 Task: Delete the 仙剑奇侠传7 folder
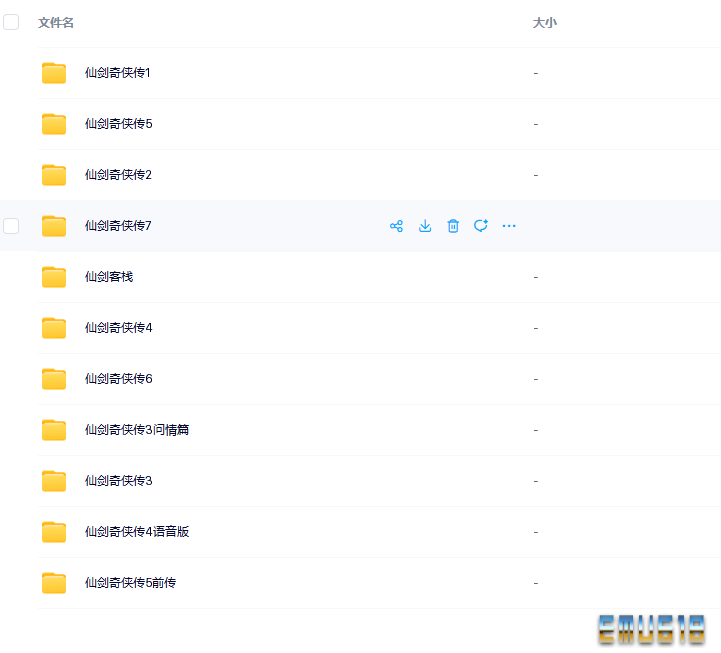point(453,226)
